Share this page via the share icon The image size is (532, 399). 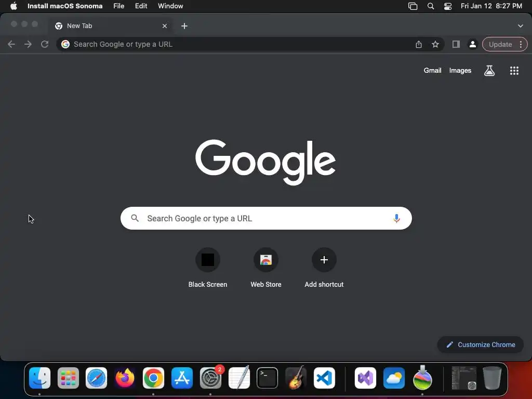tap(419, 44)
